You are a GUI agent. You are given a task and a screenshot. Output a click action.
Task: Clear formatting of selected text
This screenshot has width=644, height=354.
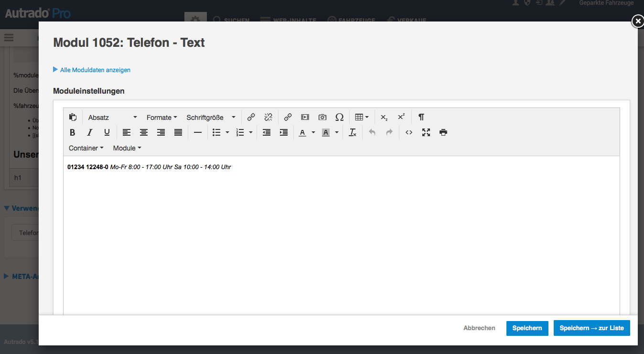click(353, 132)
